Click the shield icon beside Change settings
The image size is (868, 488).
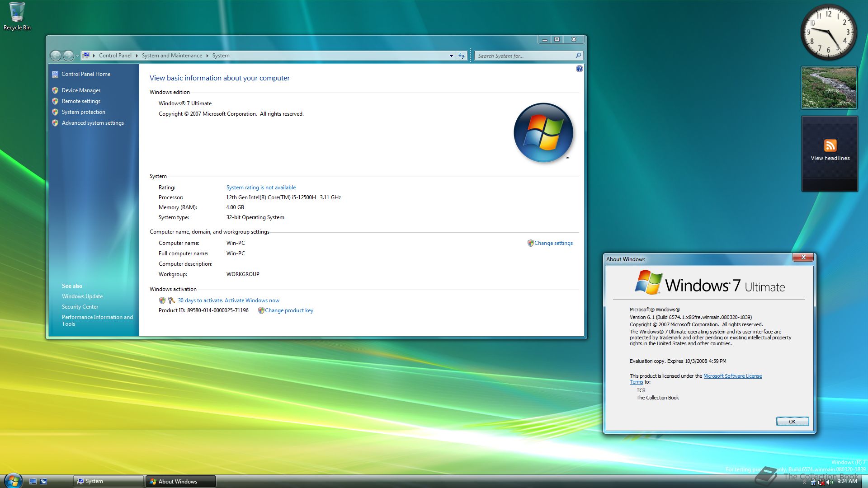click(x=531, y=243)
